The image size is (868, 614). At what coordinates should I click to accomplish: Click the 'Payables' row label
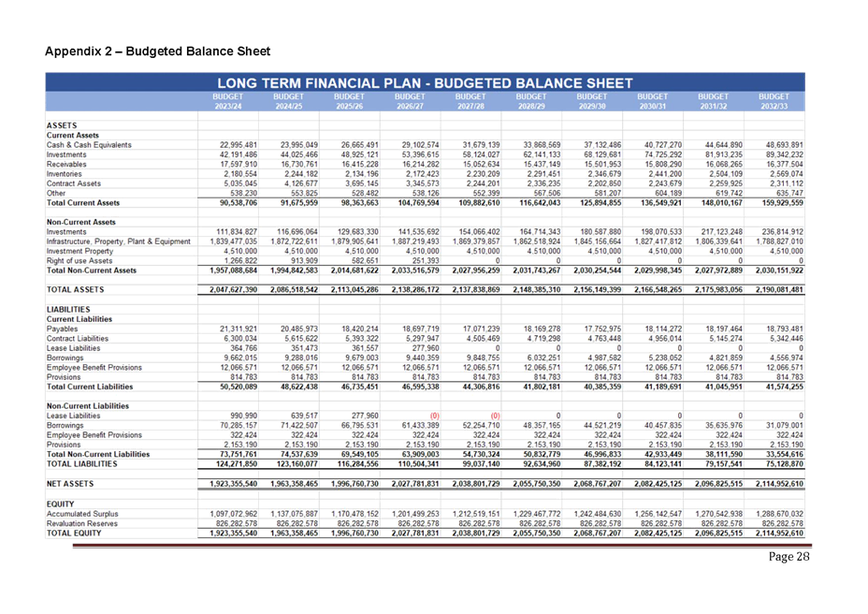click(62, 329)
